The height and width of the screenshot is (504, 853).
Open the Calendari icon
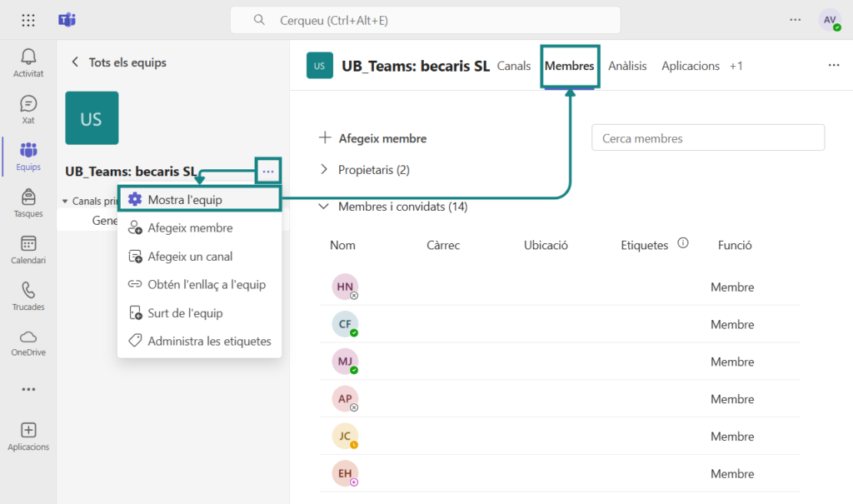point(28,244)
